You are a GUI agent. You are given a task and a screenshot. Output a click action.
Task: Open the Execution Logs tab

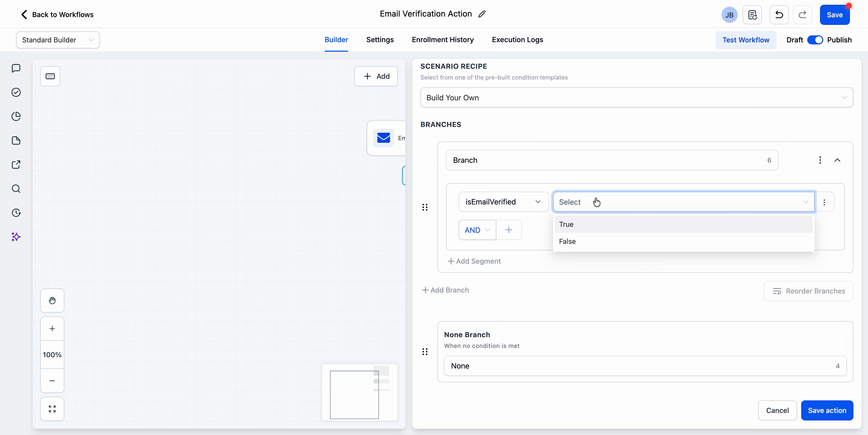click(517, 40)
